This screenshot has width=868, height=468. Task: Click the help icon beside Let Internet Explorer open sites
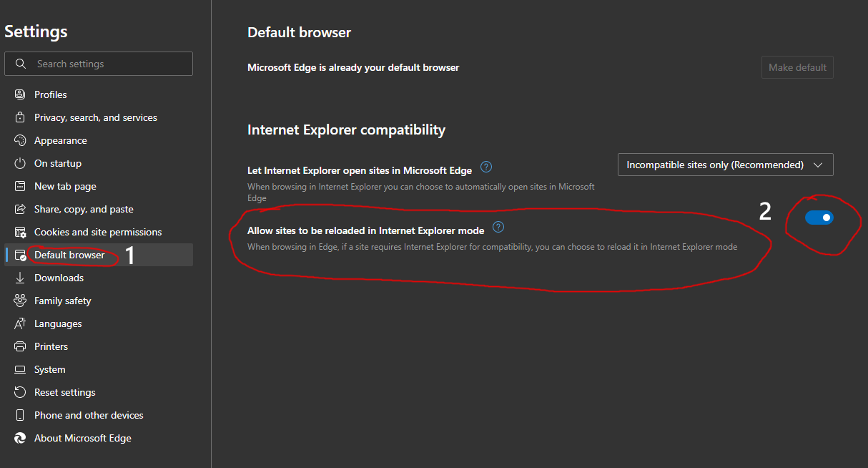486,167
